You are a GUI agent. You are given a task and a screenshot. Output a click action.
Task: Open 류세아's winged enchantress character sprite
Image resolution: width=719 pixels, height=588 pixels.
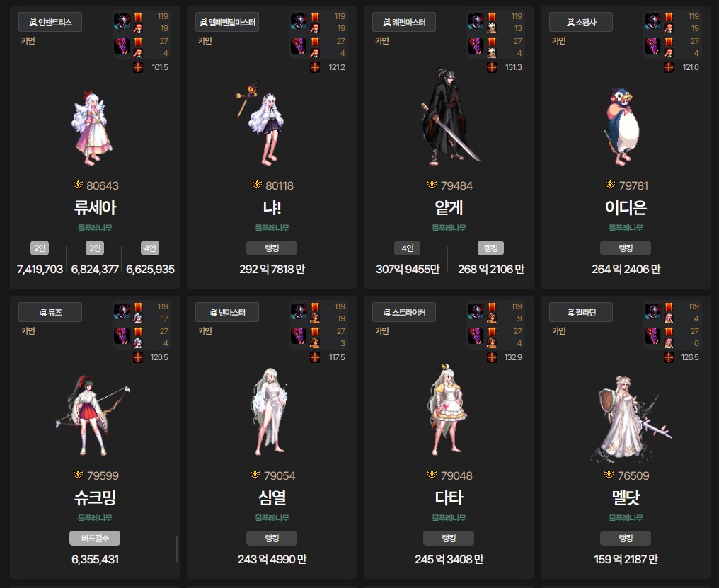click(92, 128)
